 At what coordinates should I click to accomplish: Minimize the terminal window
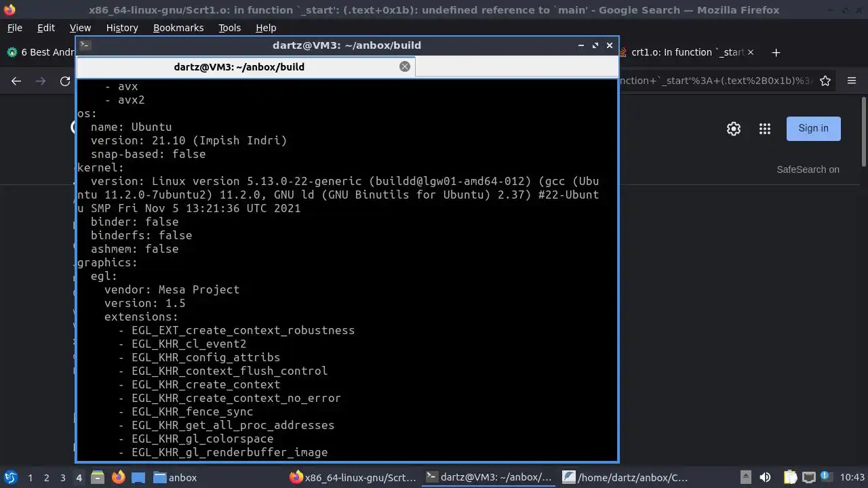point(580,45)
